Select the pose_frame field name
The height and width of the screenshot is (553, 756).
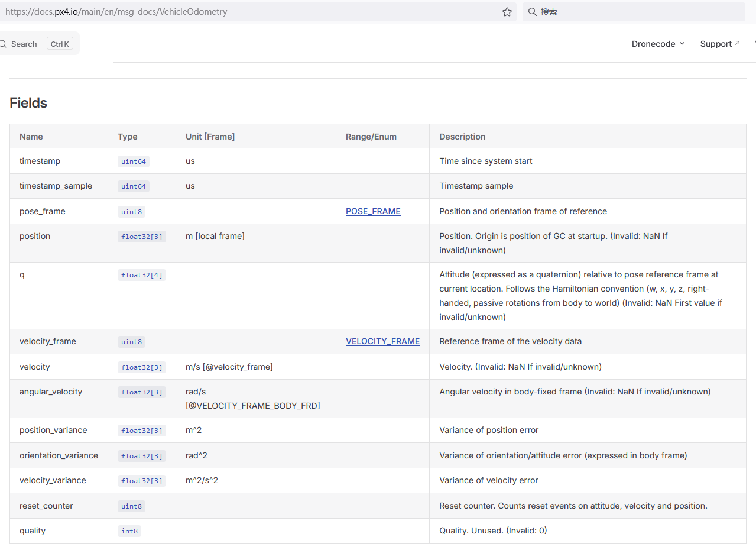click(43, 211)
